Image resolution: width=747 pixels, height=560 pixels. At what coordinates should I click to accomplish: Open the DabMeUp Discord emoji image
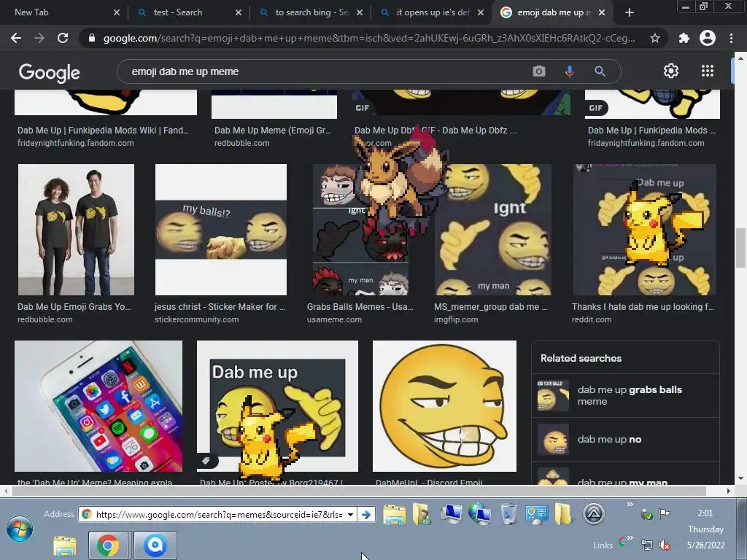(x=444, y=405)
